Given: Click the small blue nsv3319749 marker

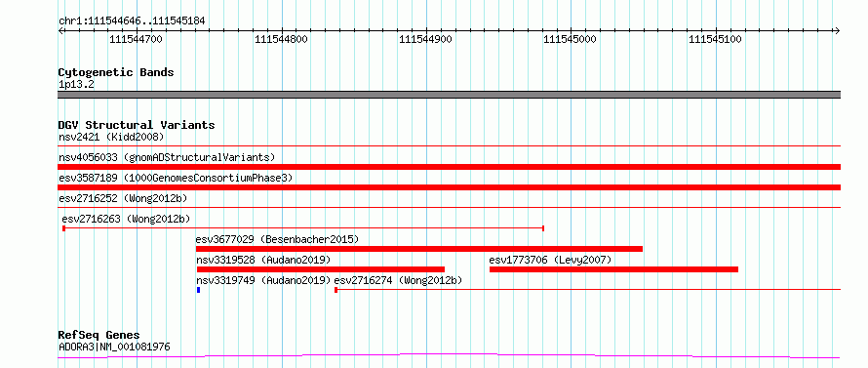Looking at the screenshot, I should (x=198, y=290).
